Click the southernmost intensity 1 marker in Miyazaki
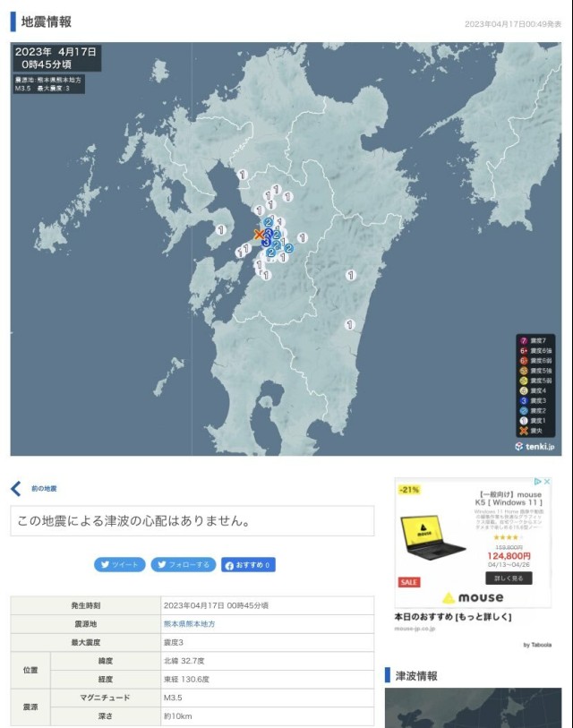573x728 pixels. click(349, 325)
